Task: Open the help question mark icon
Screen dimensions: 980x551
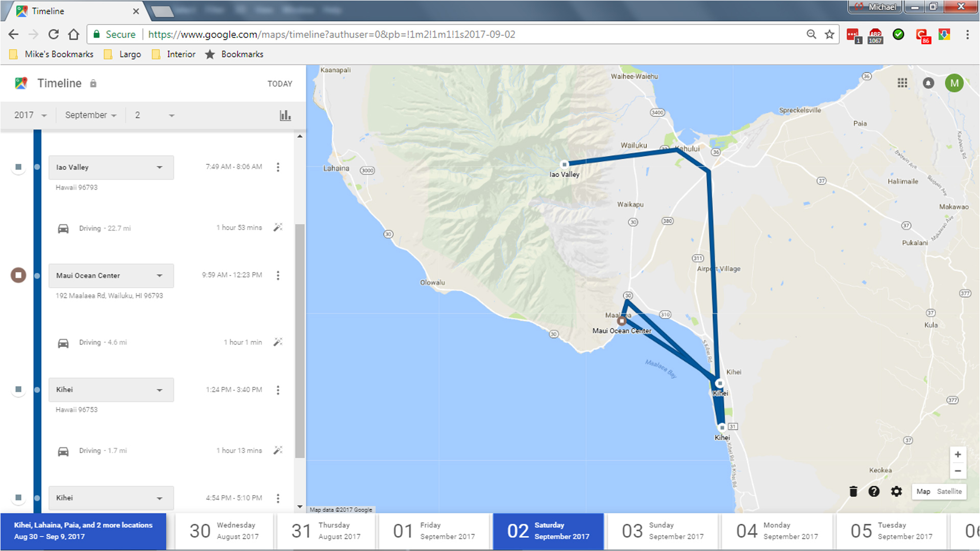Action: [874, 491]
